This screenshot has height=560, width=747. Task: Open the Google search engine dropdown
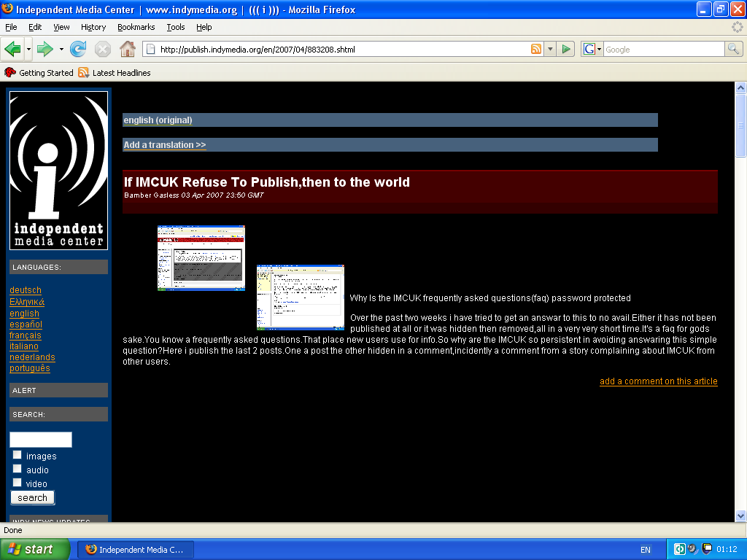pos(592,49)
